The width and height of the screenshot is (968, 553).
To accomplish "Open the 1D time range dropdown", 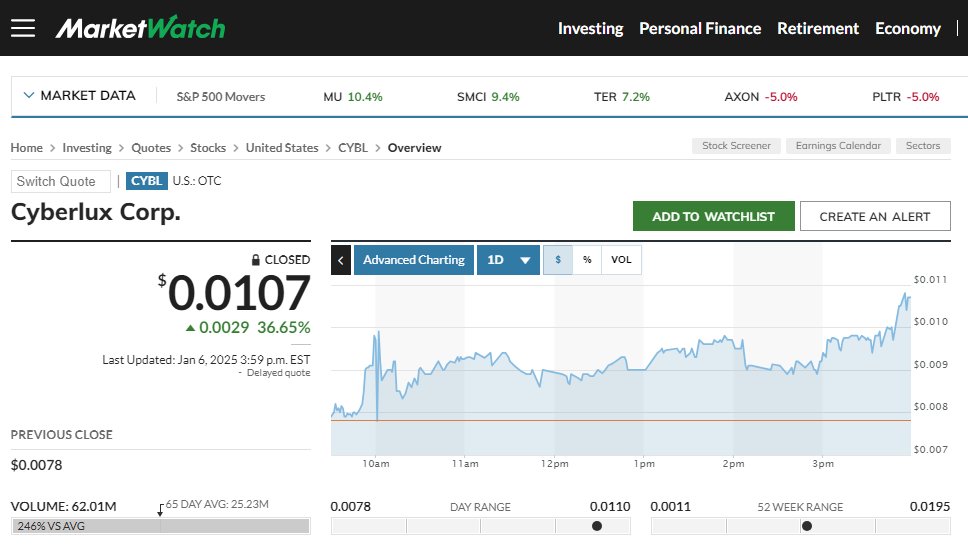I will pyautogui.click(x=508, y=260).
